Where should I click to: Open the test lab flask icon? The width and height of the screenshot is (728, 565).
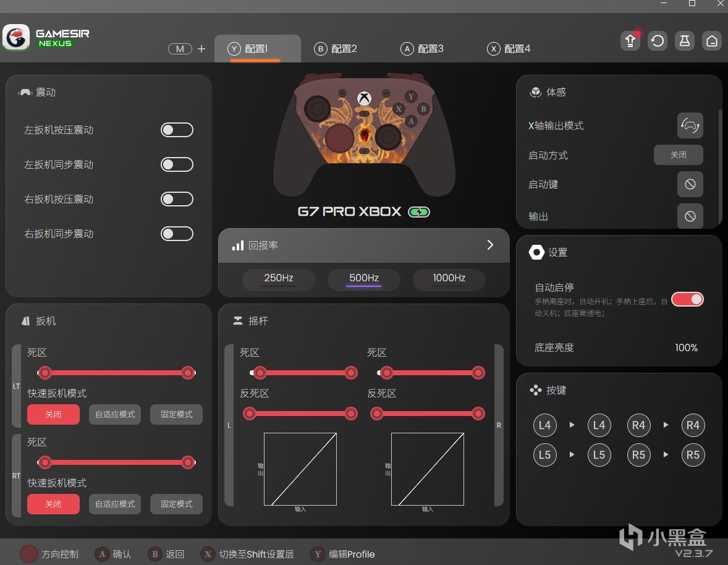(x=684, y=41)
